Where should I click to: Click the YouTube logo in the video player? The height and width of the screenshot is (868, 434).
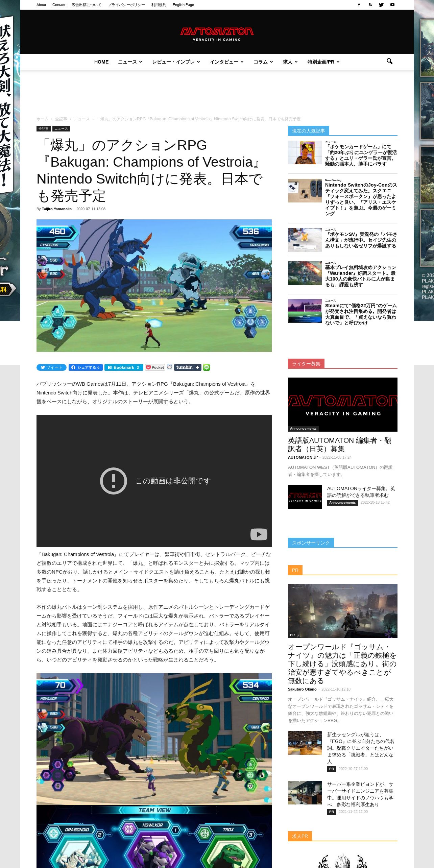click(x=259, y=534)
